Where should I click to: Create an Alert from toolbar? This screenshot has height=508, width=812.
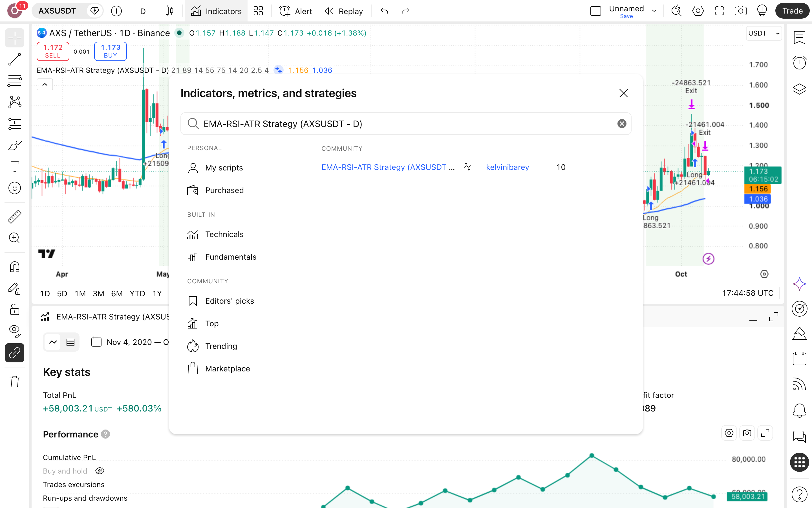click(x=295, y=11)
